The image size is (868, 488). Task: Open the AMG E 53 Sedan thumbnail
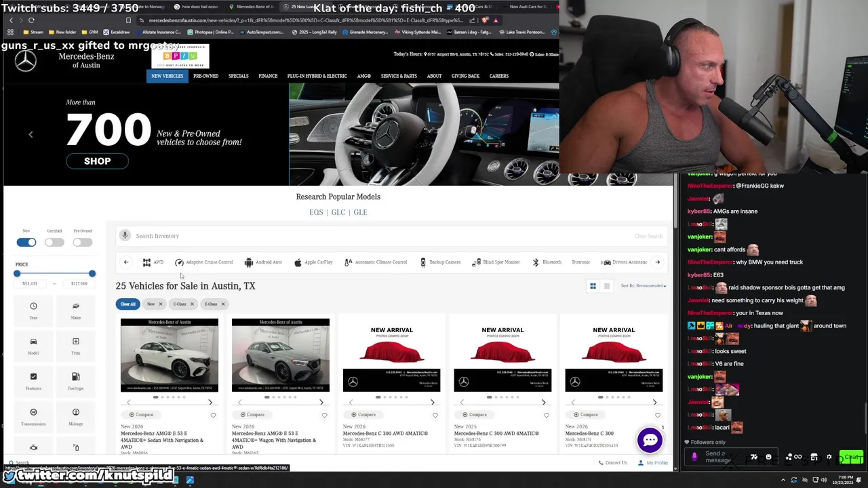click(170, 355)
